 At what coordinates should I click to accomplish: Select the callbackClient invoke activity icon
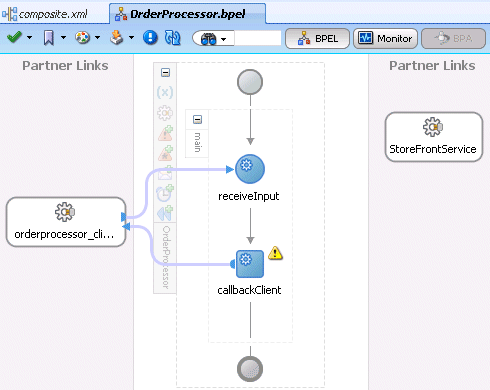[250, 264]
